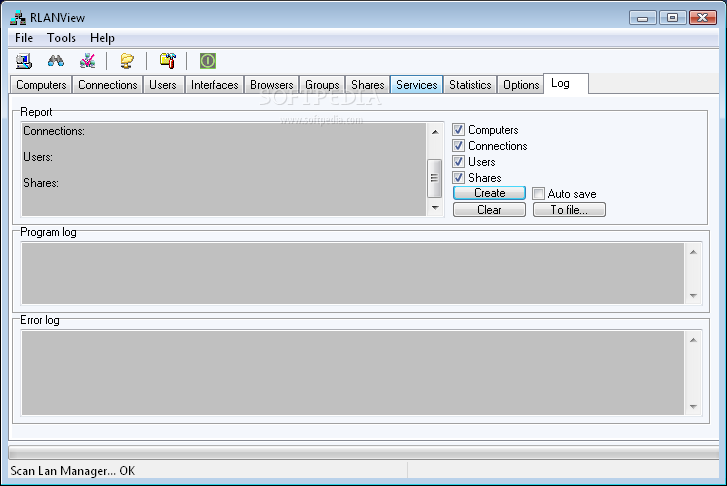This screenshot has width=727, height=486.
Task: Maximize the RLANView window
Action: 672,18
